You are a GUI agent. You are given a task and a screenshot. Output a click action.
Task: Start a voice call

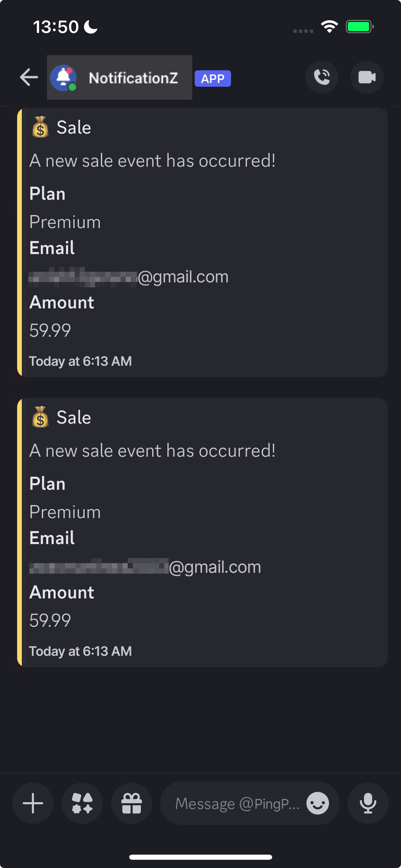[321, 77]
